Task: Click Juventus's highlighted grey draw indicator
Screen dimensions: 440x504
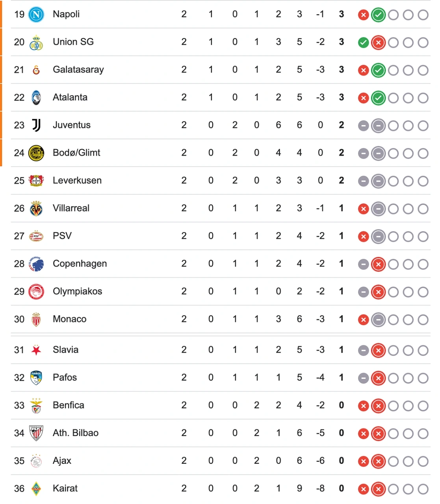Action: point(378,126)
